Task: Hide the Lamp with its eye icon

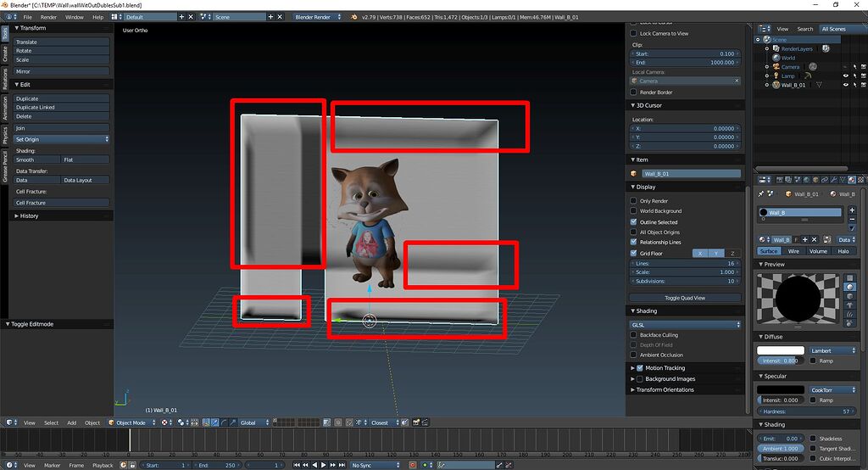Action: [x=845, y=76]
